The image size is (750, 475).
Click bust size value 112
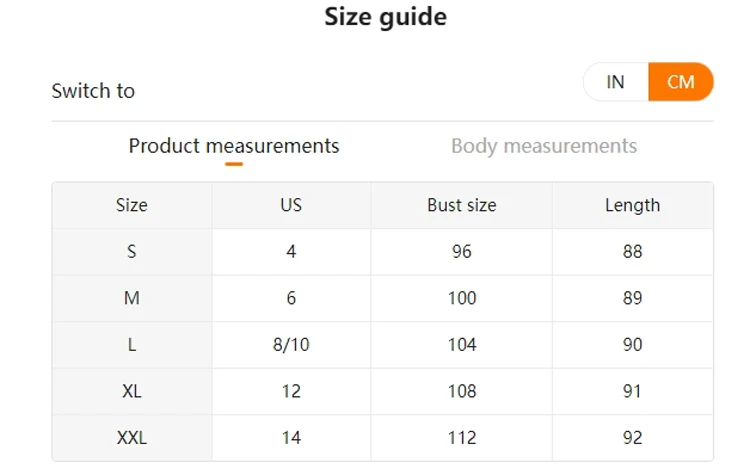(x=462, y=438)
